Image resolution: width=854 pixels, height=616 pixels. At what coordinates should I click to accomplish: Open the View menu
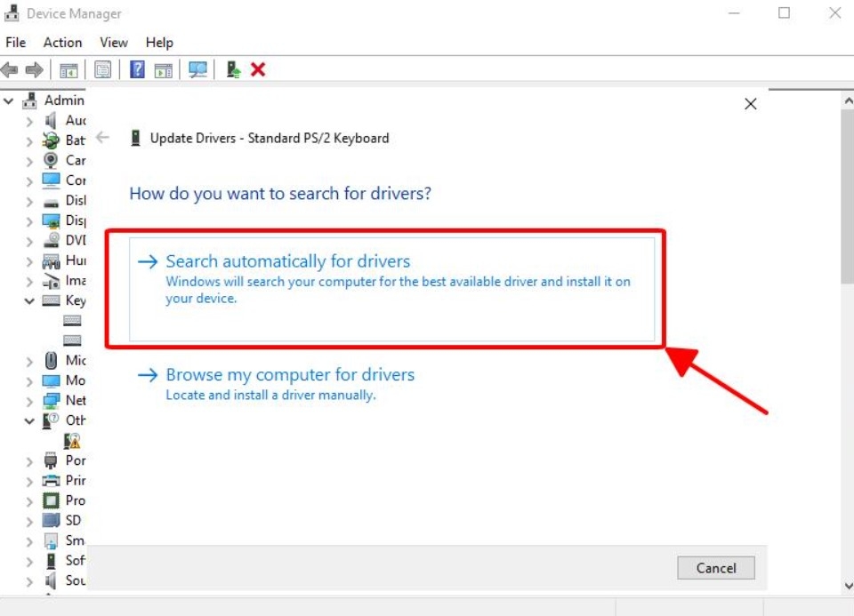tap(114, 43)
